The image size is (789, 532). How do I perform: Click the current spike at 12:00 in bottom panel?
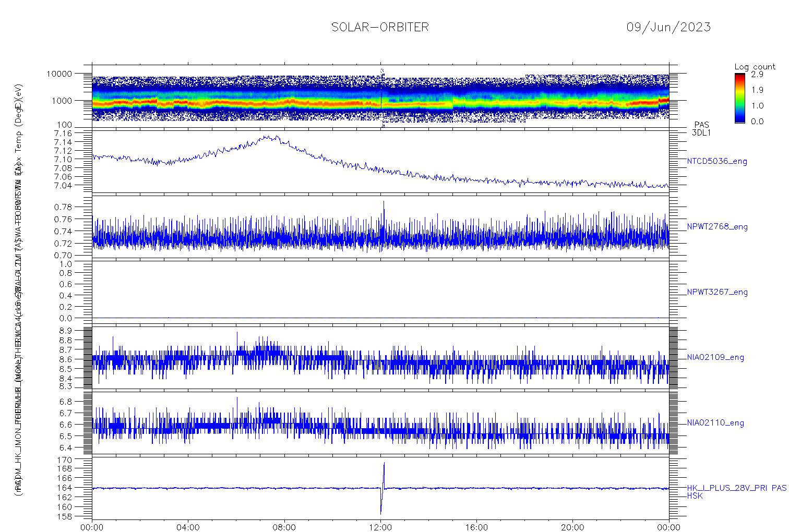point(382,488)
